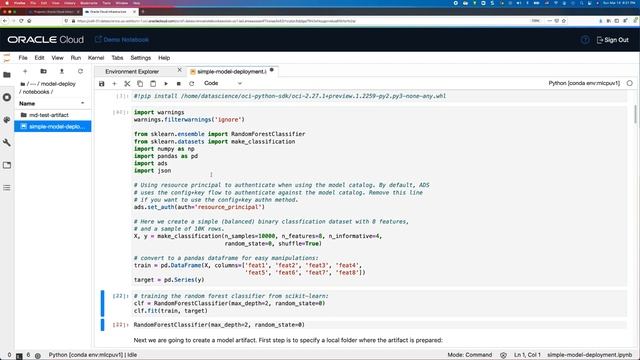Switch to the Environment Explorer tab
The height and width of the screenshot is (360, 640).
[132, 71]
